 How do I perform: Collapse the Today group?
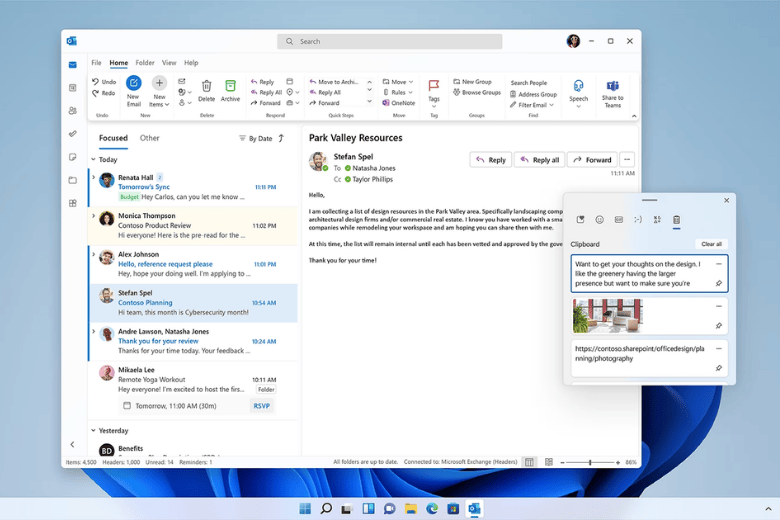click(93, 159)
